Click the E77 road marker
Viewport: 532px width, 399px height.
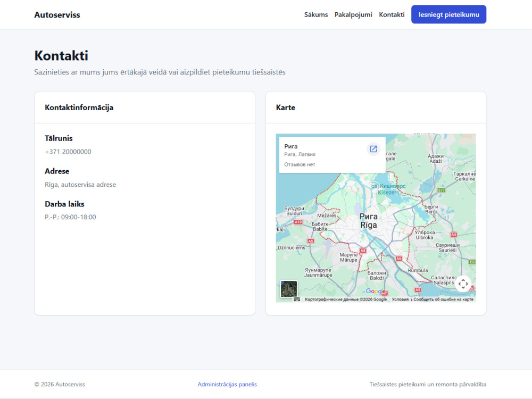[x=441, y=190]
